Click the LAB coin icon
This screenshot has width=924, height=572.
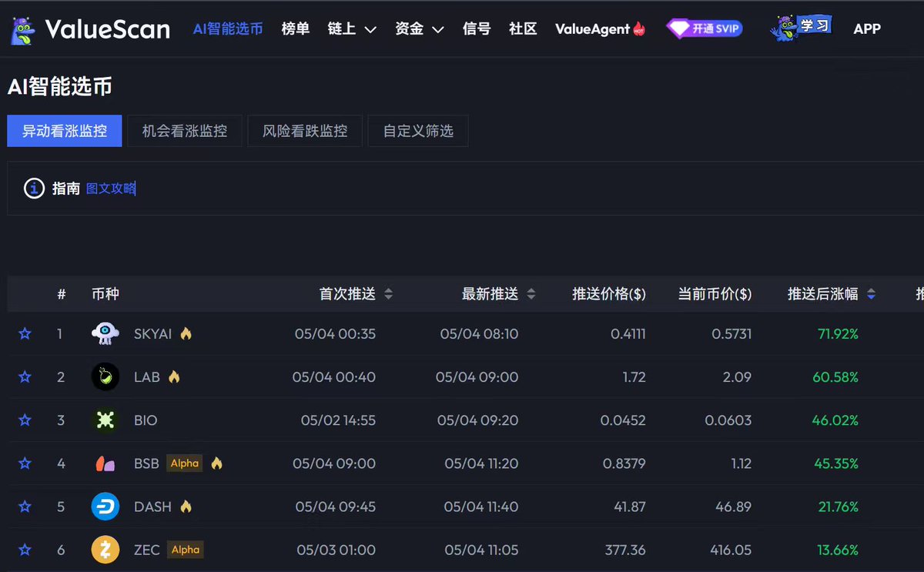click(105, 376)
